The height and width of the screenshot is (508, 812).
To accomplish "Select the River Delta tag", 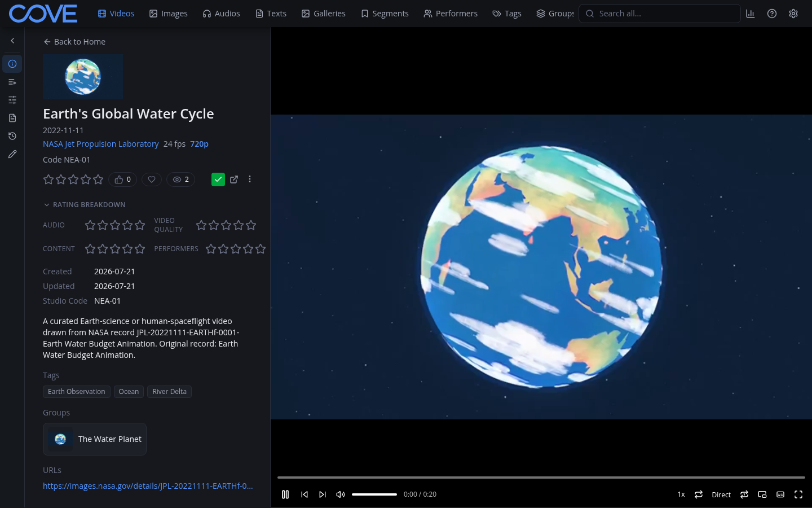I will tap(169, 392).
